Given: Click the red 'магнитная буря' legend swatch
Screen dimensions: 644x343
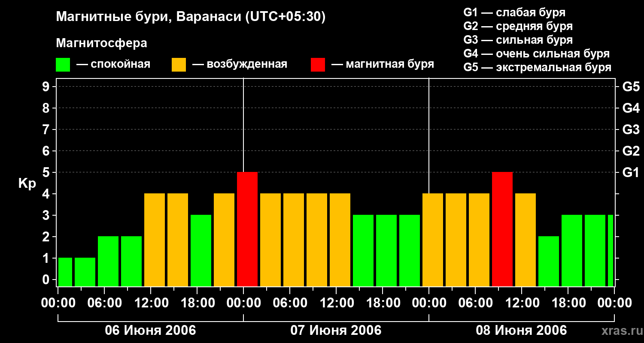Looking at the screenshot, I should (318, 65).
